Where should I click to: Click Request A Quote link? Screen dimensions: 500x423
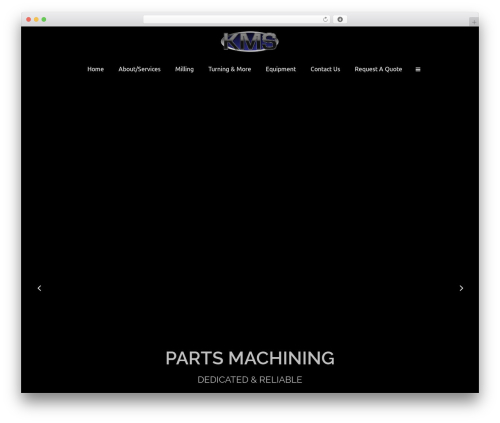[x=378, y=69]
